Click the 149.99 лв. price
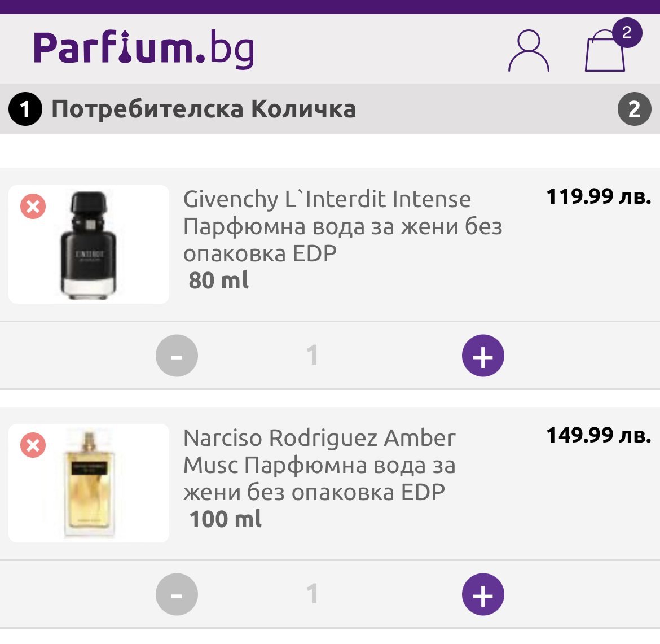 599,435
